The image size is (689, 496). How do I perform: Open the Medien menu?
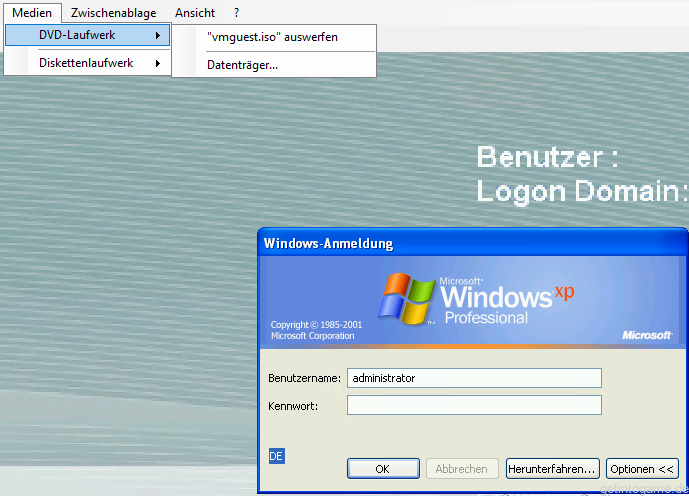pyautogui.click(x=32, y=13)
